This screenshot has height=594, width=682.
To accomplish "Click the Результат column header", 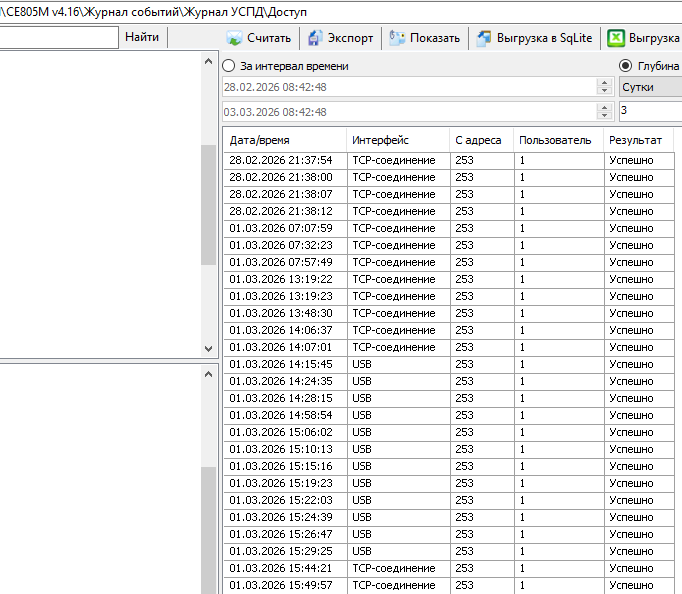I will tap(637, 140).
